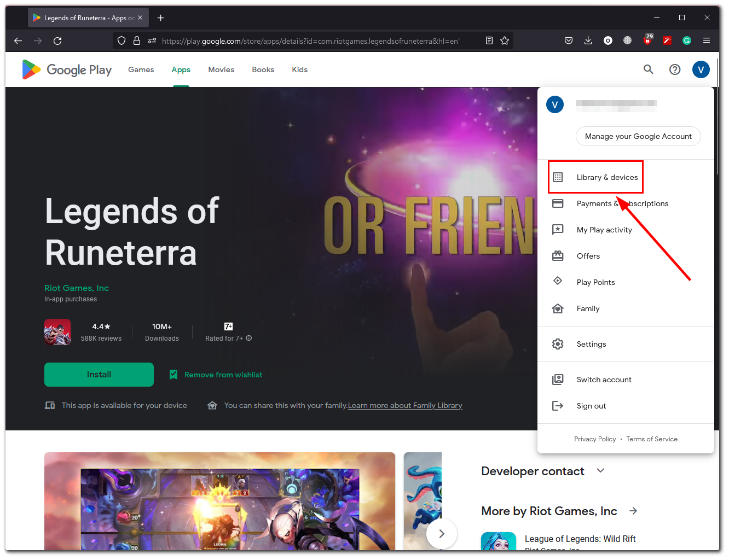
Task: Open the Riot Games, Inc developer link
Action: (77, 288)
